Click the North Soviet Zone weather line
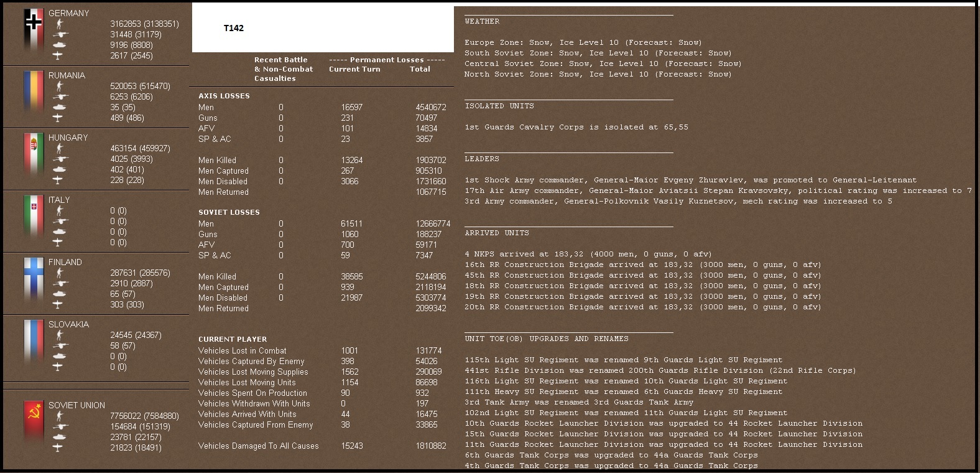980x473 pixels. [598, 74]
